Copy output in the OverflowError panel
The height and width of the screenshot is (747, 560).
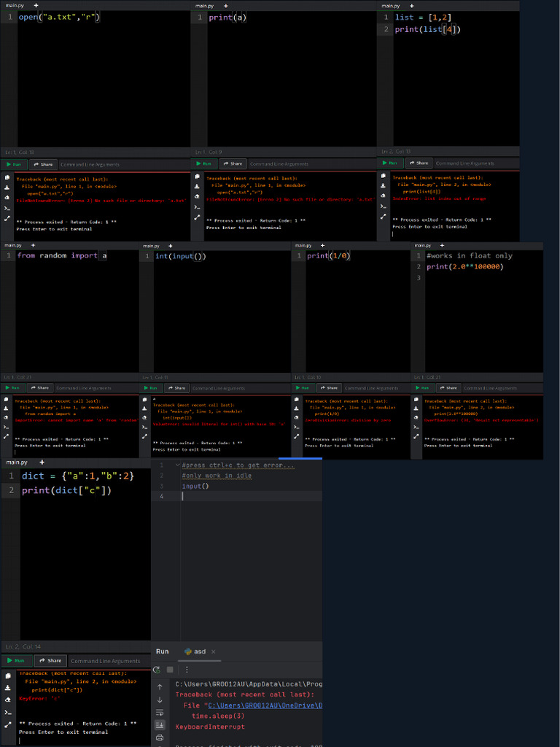coord(416,399)
